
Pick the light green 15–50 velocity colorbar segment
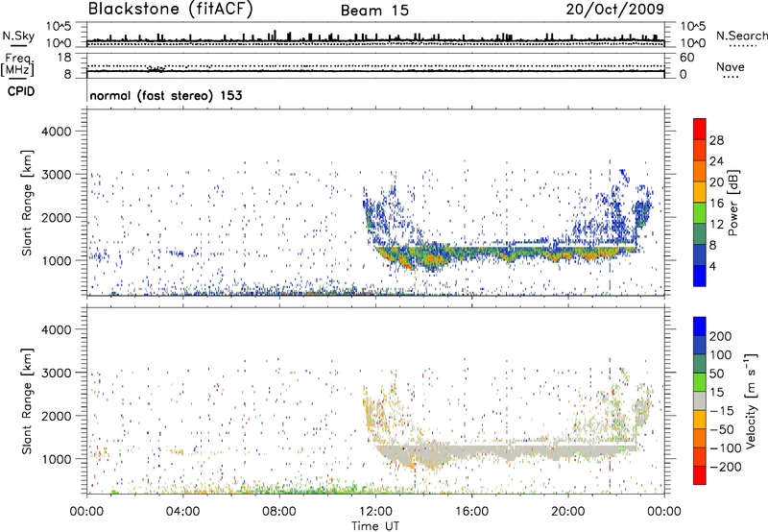pos(700,382)
